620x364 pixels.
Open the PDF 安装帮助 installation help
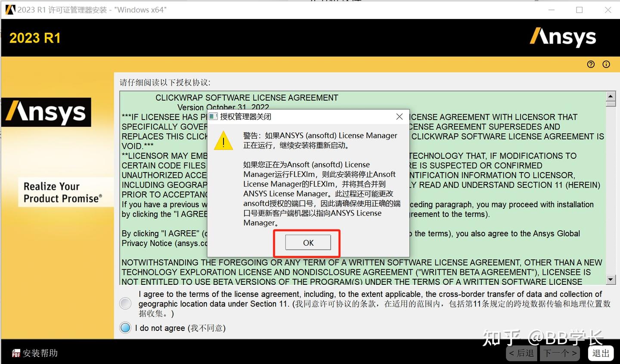[x=34, y=353]
